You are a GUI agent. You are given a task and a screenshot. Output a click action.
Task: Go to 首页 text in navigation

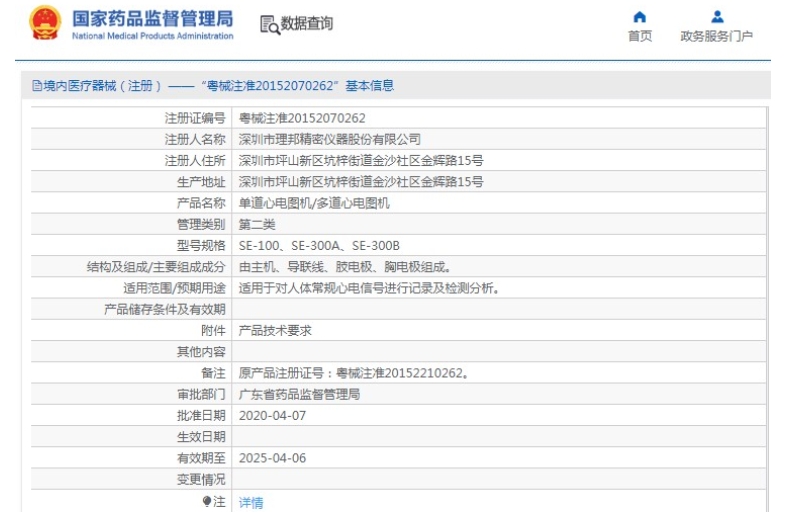(640, 37)
